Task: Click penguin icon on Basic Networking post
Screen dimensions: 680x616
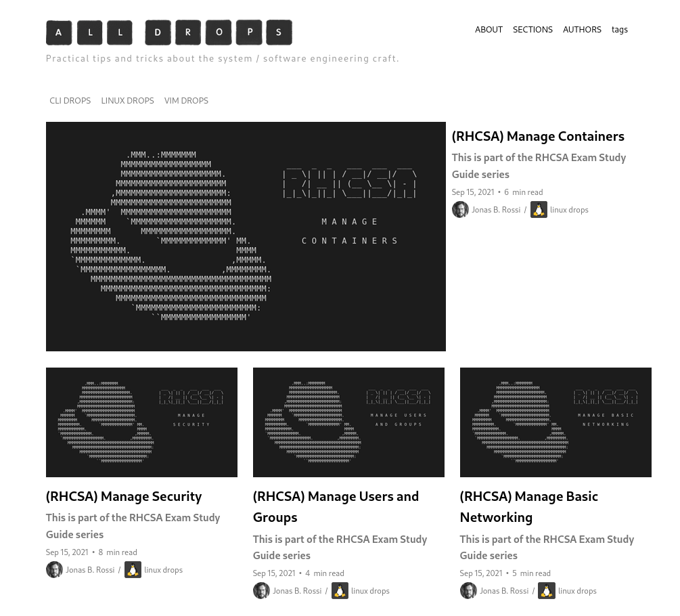Action: coord(547,591)
